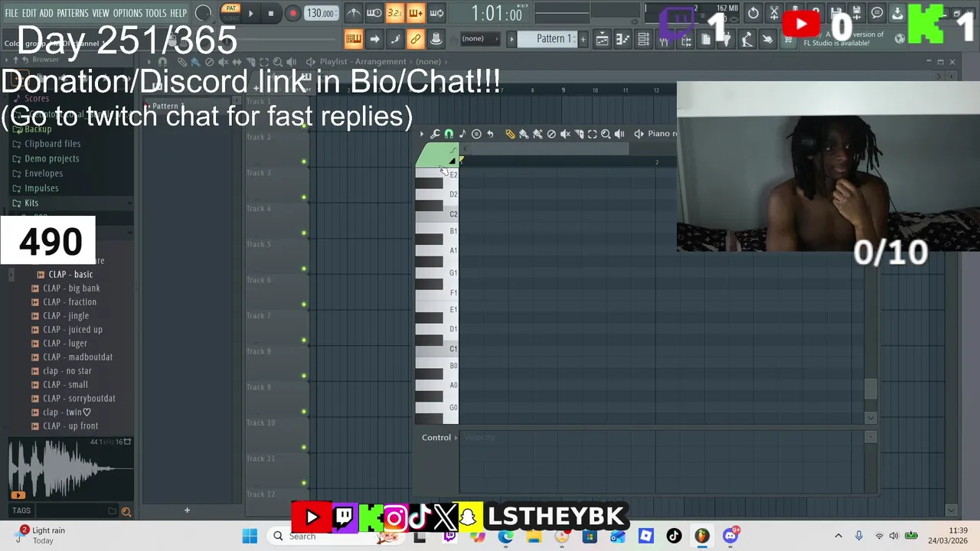
Task: Expand the Demo projects browser folder
Action: pyautogui.click(x=51, y=158)
